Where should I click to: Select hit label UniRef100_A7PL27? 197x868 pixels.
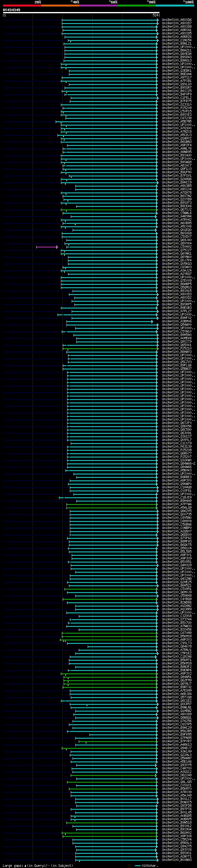(177, 311)
